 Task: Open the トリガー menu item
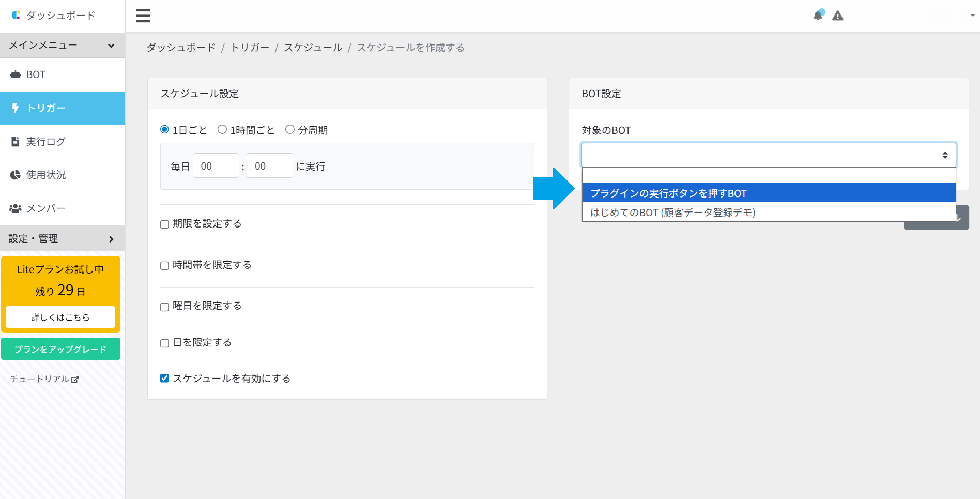point(63,108)
